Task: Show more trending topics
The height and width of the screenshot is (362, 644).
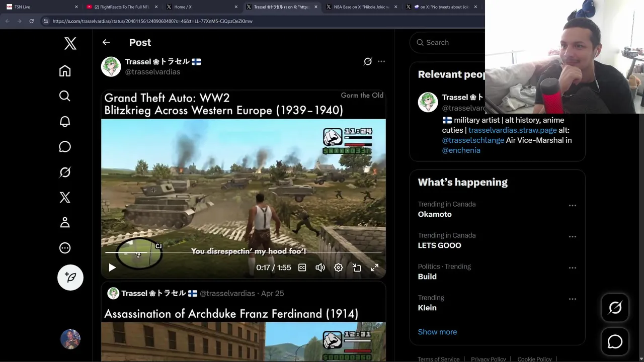Action: tap(437, 332)
